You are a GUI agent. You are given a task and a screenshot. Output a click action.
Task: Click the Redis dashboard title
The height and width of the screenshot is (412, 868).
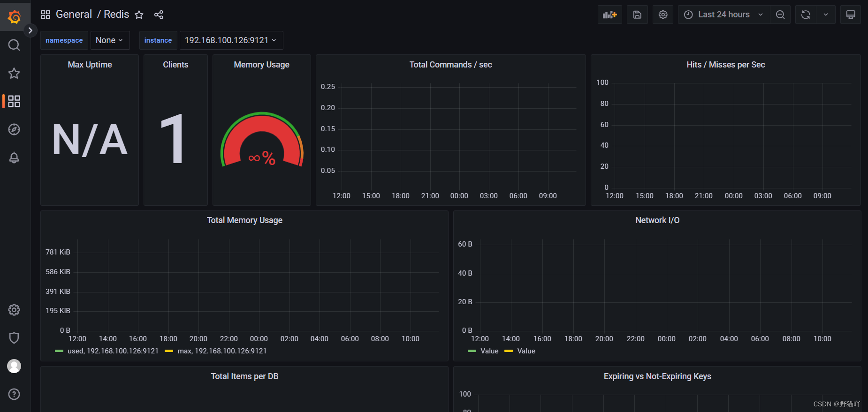[116, 14]
